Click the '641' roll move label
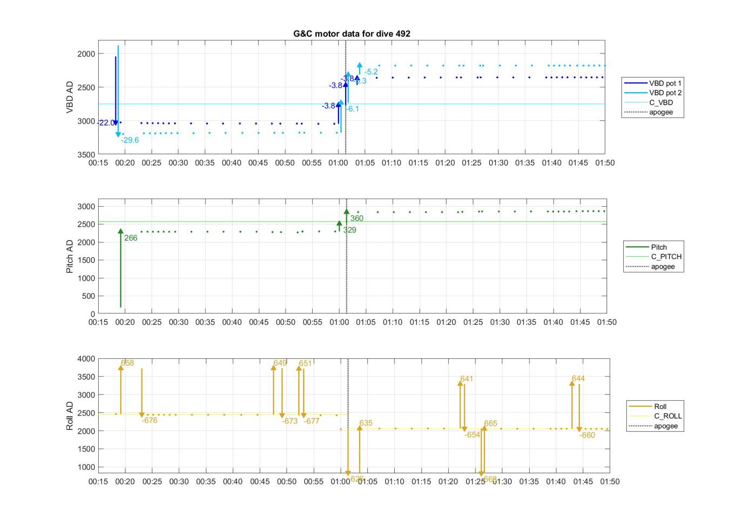Image resolution: width=756 pixels, height=532 pixels. click(467, 379)
